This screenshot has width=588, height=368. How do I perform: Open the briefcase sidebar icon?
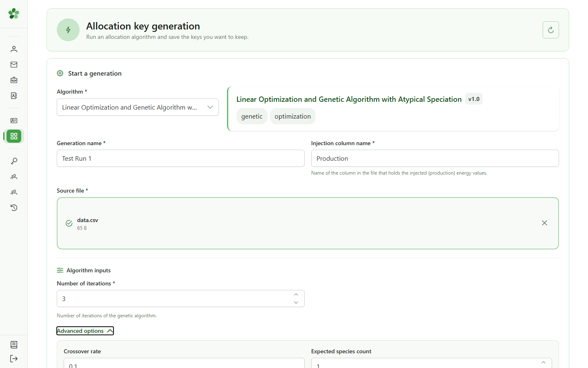pos(14,80)
